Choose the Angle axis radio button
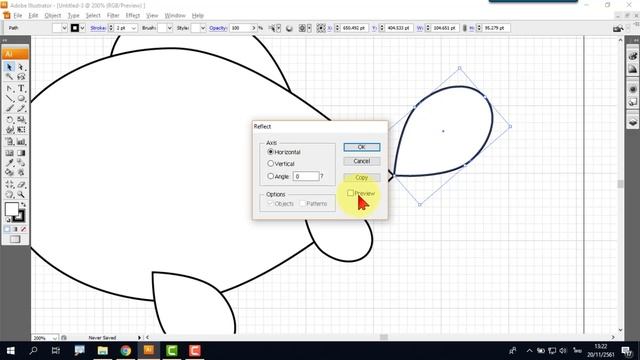This screenshot has height=360, width=640. click(270, 176)
